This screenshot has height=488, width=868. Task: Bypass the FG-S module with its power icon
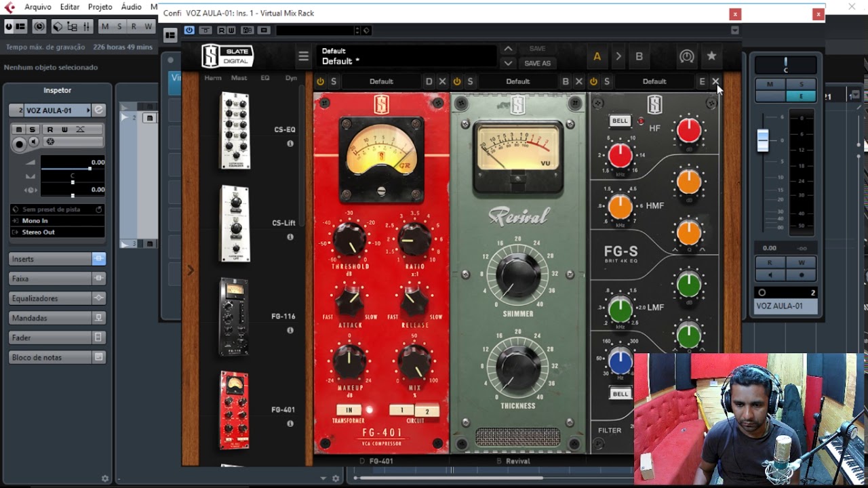(x=593, y=81)
